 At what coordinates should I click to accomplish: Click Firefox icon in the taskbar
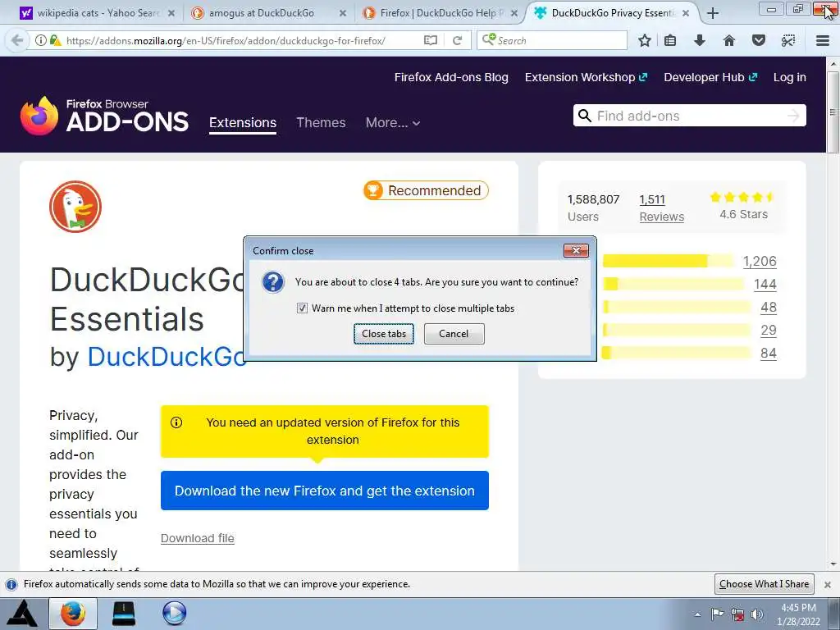(73, 614)
